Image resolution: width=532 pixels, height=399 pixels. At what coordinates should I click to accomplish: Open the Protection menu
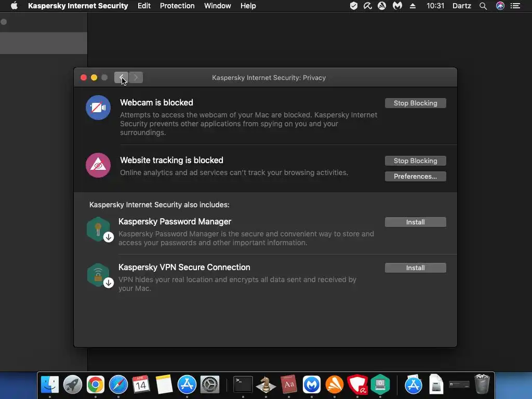coord(177,6)
